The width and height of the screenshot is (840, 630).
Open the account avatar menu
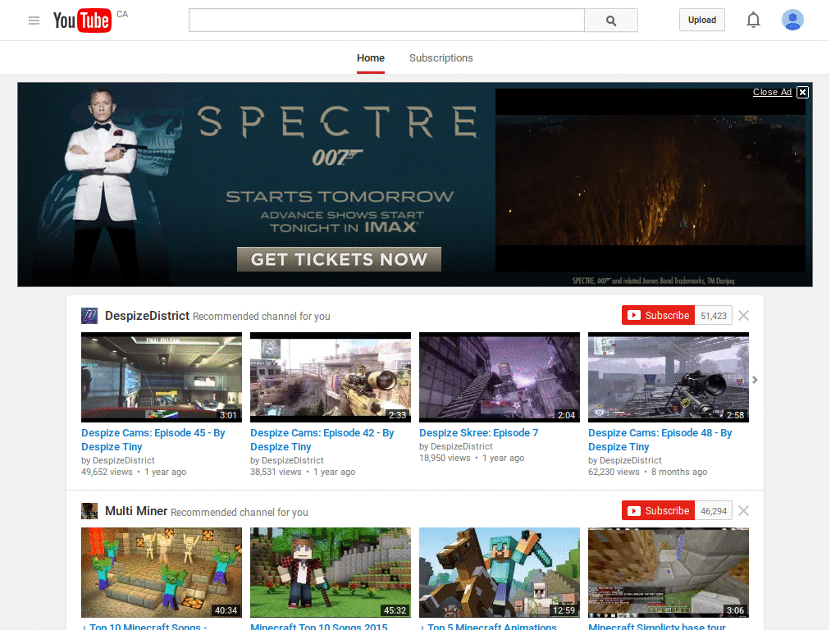coord(792,20)
